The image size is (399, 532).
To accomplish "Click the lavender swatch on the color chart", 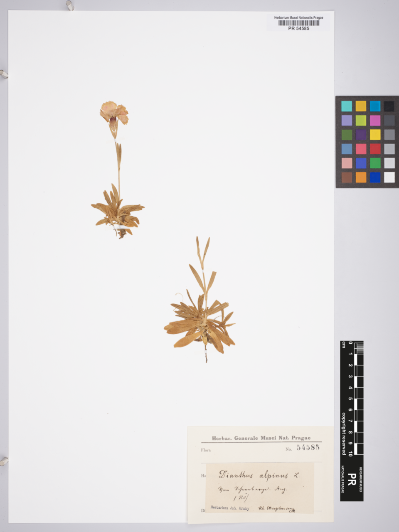I will [347, 121].
